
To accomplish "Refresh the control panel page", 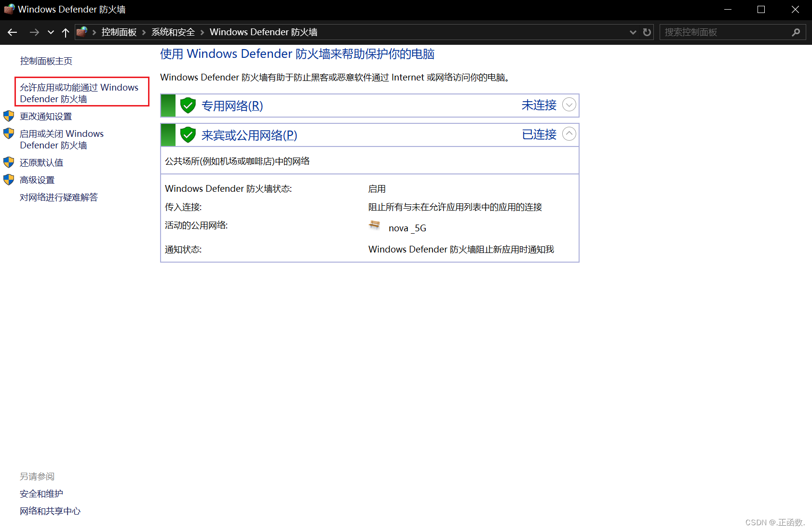I will click(647, 32).
